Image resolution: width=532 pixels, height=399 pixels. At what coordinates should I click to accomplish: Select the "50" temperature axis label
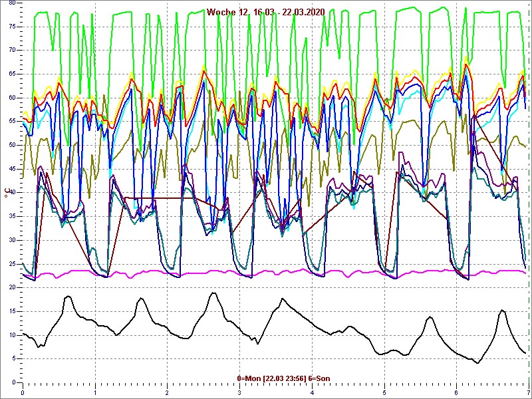pos(12,146)
